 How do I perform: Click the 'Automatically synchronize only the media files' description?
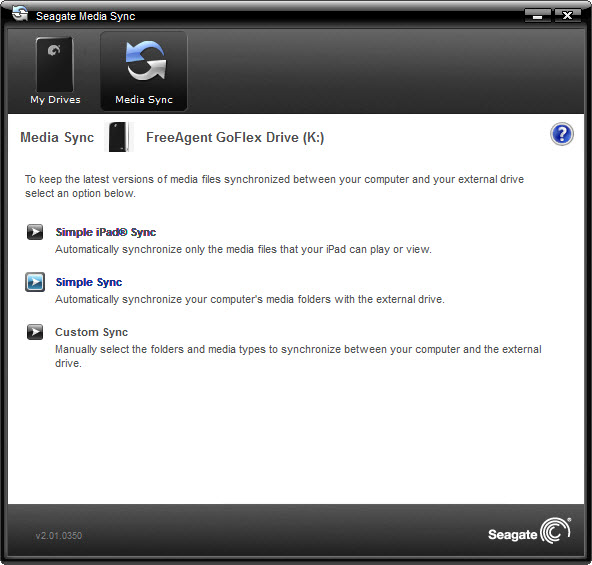click(243, 249)
